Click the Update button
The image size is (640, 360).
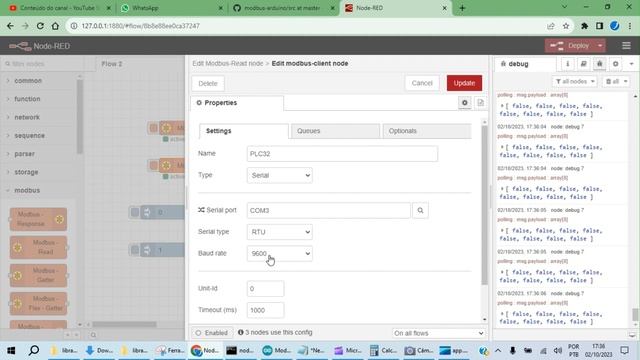pos(464,83)
